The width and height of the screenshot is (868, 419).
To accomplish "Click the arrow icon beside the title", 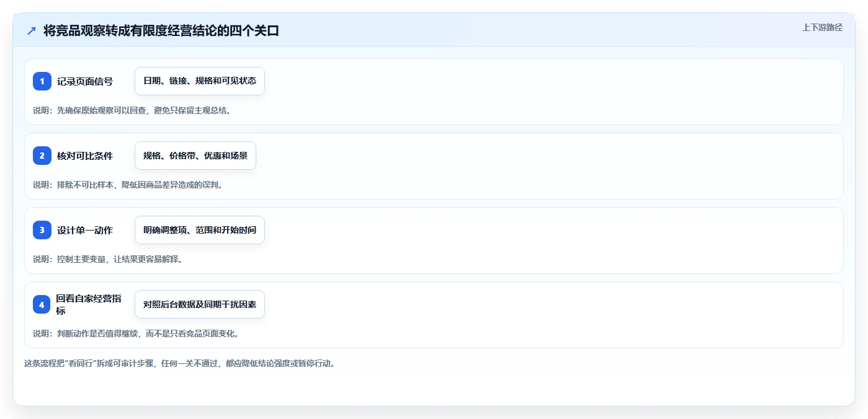I will click(32, 30).
